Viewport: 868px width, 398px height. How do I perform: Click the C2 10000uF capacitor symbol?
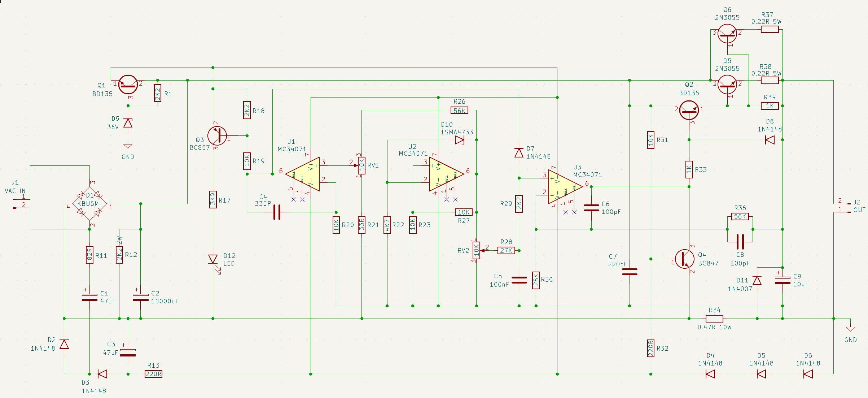[x=141, y=297]
